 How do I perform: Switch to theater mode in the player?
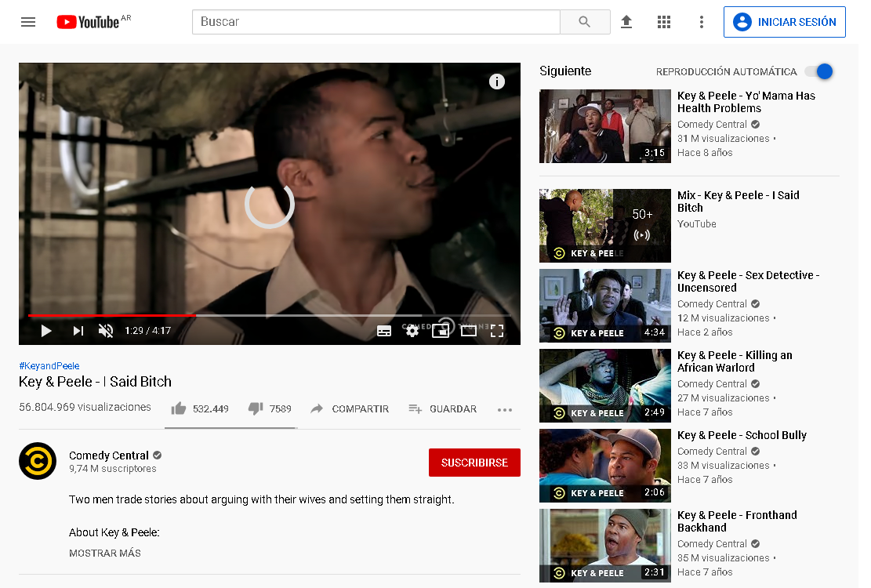pyautogui.click(x=469, y=331)
